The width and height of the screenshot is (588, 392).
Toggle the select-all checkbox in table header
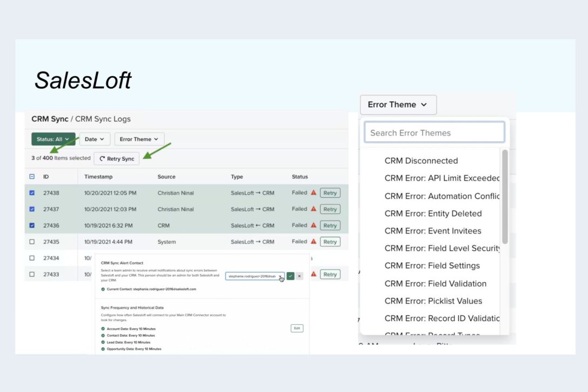32,176
